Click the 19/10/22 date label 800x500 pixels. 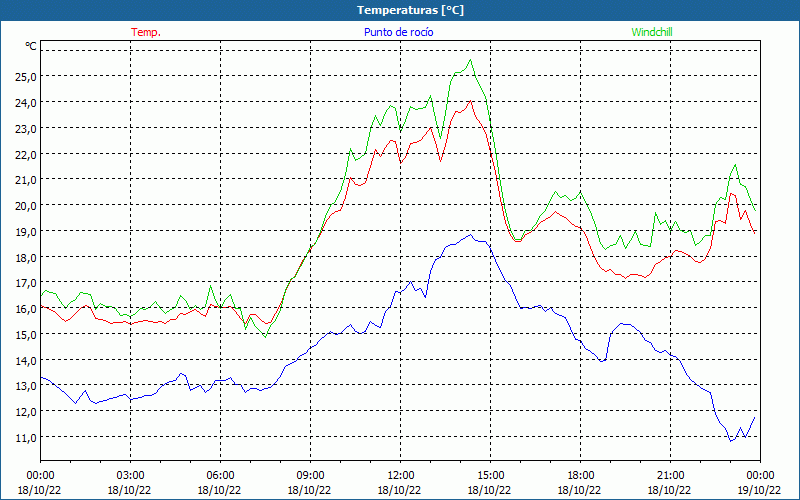click(759, 490)
